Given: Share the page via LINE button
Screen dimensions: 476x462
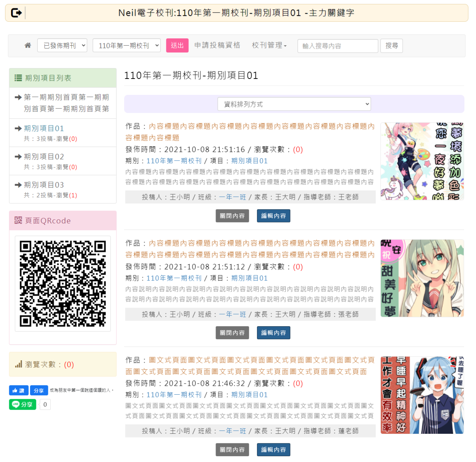Looking at the screenshot, I should 22,404.
